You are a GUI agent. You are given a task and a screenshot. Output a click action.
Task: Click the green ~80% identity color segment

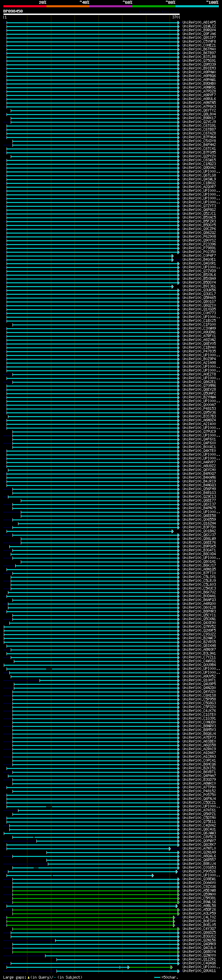pos(154,6)
